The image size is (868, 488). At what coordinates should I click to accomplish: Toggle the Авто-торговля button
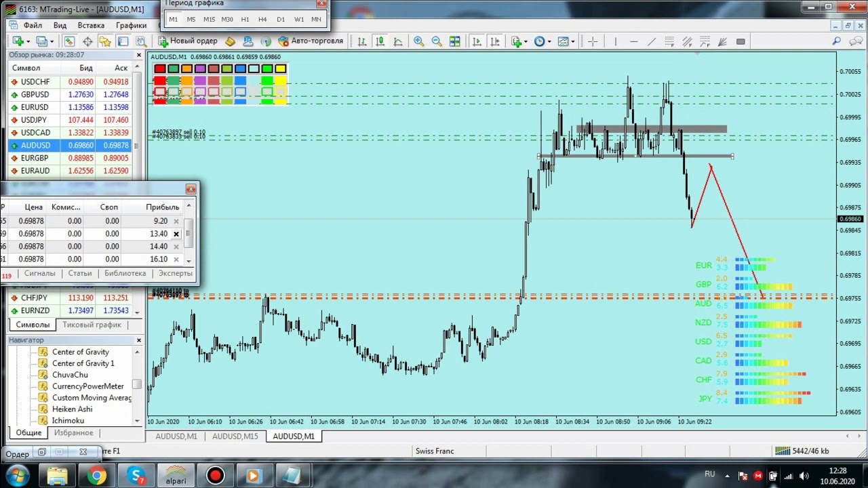[x=311, y=41]
